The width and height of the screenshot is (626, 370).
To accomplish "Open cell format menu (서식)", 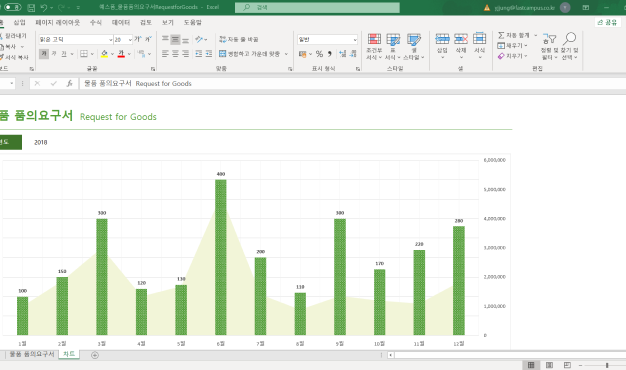I will pos(479,47).
